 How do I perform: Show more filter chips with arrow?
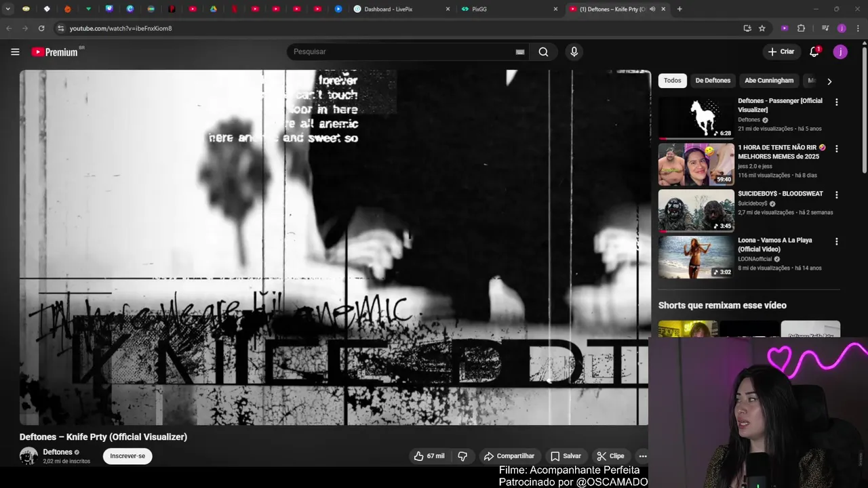pyautogui.click(x=829, y=81)
